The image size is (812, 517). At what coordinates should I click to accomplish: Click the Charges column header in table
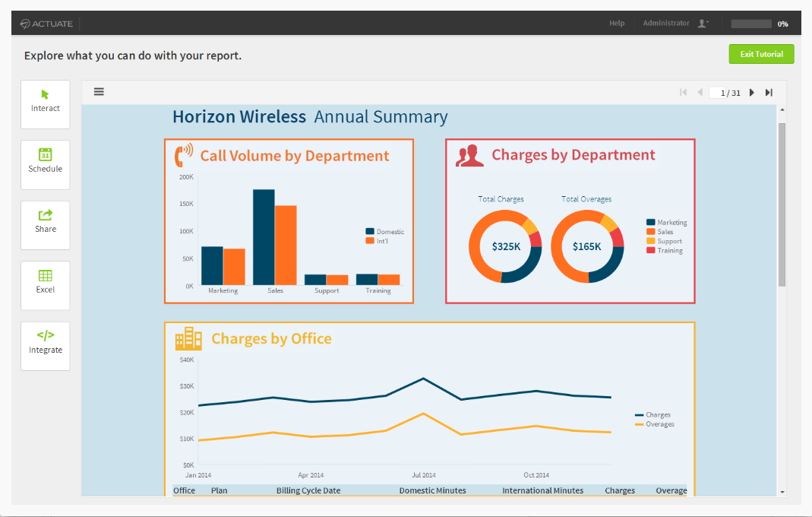coord(620,490)
